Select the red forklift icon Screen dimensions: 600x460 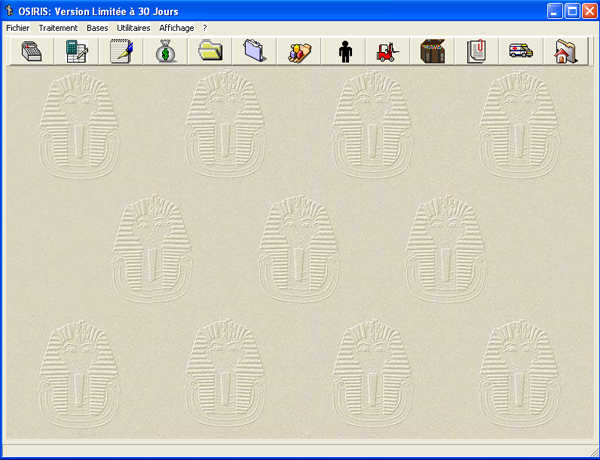click(388, 51)
